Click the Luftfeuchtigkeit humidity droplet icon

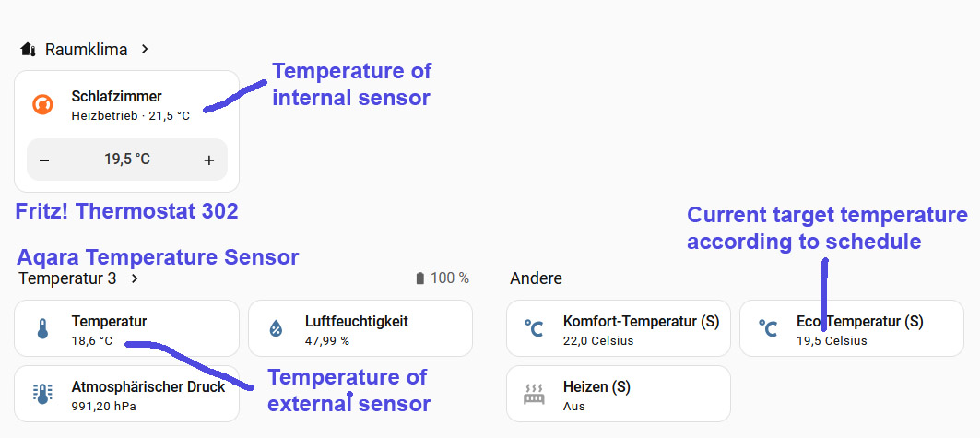(x=276, y=328)
